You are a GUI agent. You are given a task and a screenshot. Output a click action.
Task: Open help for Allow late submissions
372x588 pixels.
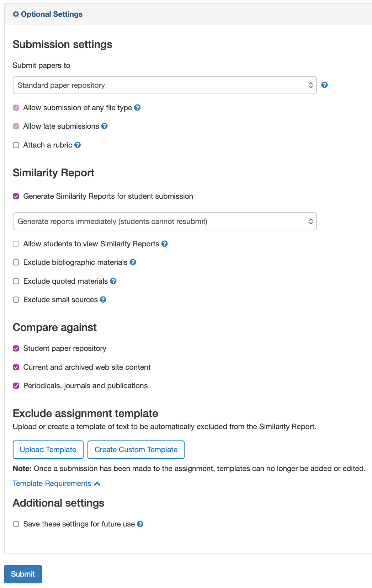click(104, 126)
